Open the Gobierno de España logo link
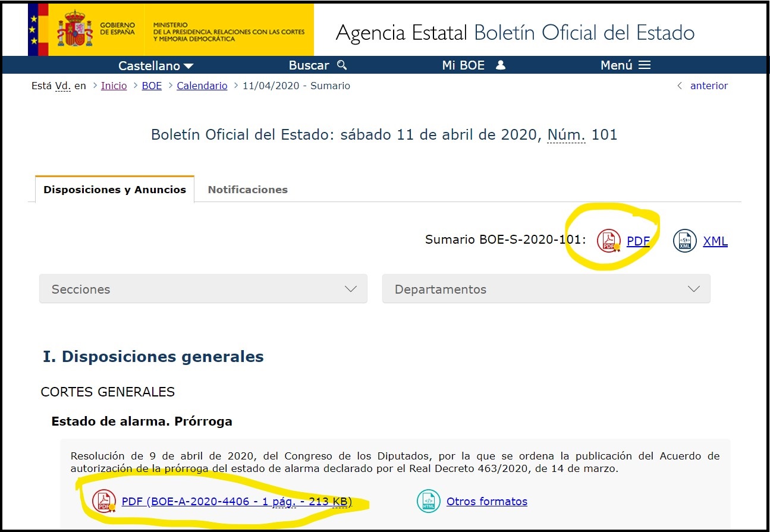Screen dimensions: 770x532 pos(171,30)
